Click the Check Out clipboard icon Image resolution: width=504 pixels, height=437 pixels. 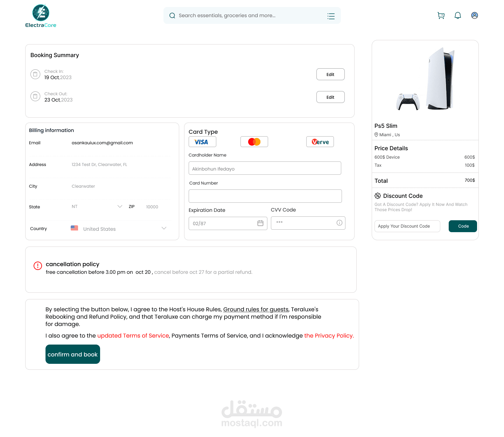click(35, 96)
